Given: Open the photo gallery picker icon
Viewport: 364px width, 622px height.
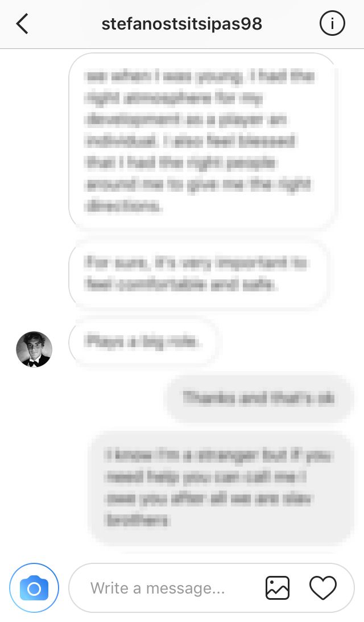Looking at the screenshot, I should (277, 588).
